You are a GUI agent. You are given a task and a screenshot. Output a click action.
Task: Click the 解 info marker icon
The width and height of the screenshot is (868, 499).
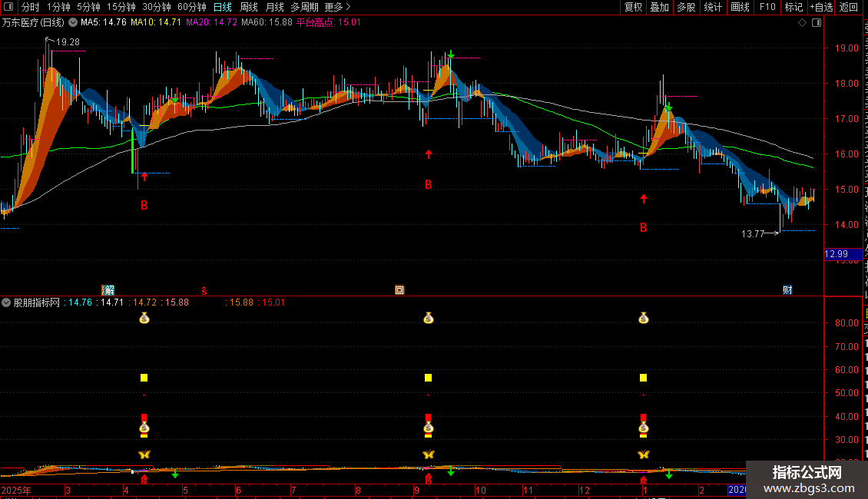(108, 289)
